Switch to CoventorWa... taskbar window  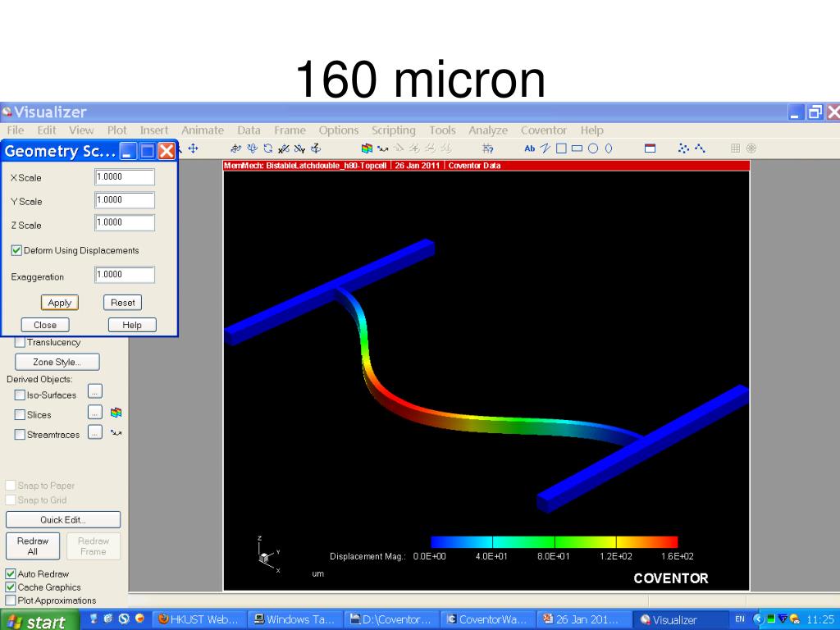coord(487,619)
